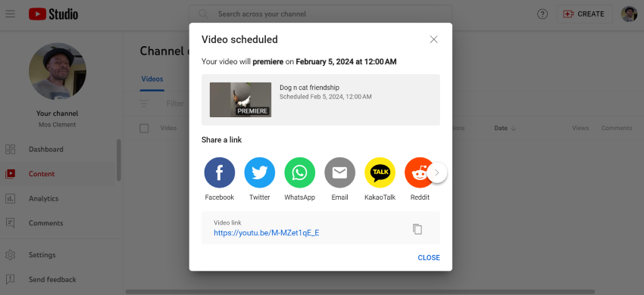Click the Mos Clement channel name
644x295 pixels.
click(x=57, y=125)
